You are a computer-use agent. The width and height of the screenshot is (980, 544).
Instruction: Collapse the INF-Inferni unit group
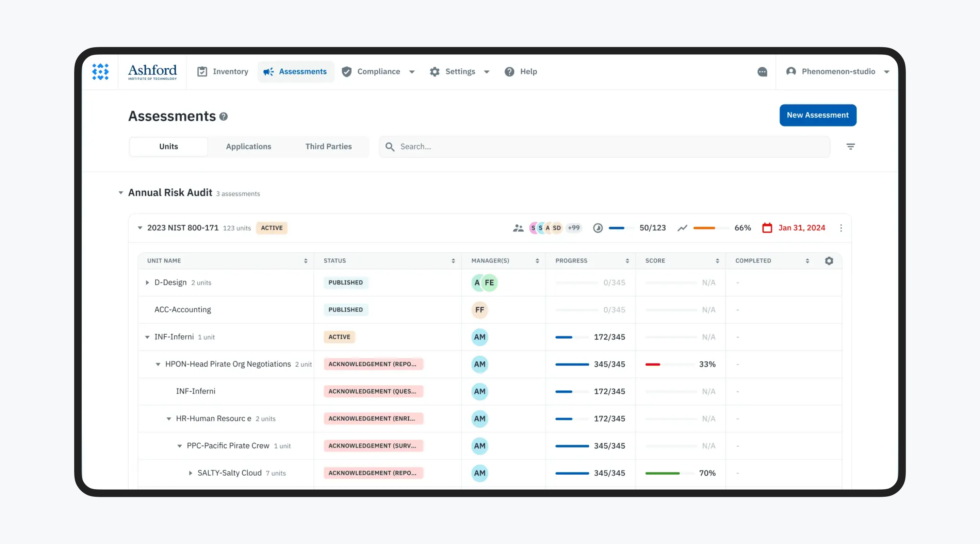(147, 337)
